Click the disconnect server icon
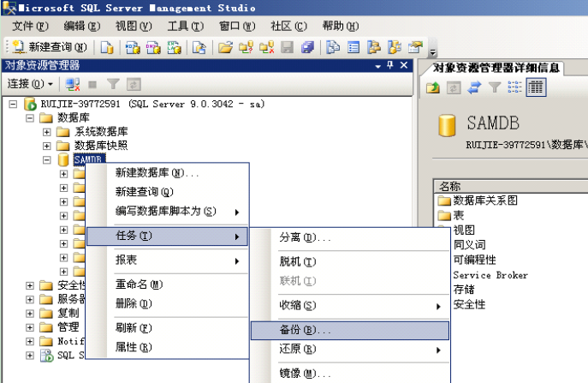The height and width of the screenshot is (383, 588). (x=73, y=84)
